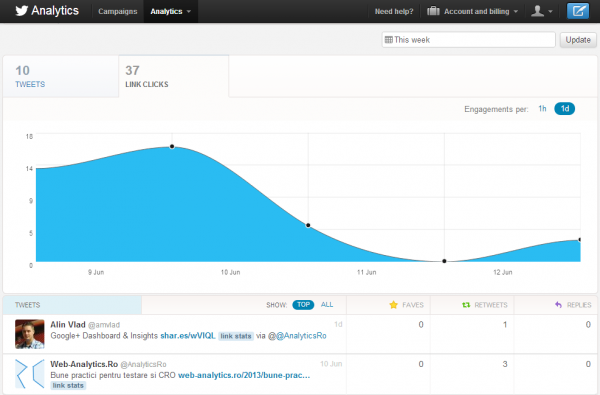
Task: Click the Alin Vlad name
Action: click(x=68, y=325)
